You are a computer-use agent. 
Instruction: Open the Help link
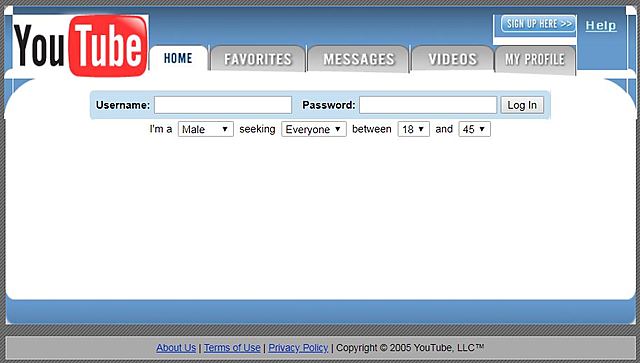pos(601,25)
